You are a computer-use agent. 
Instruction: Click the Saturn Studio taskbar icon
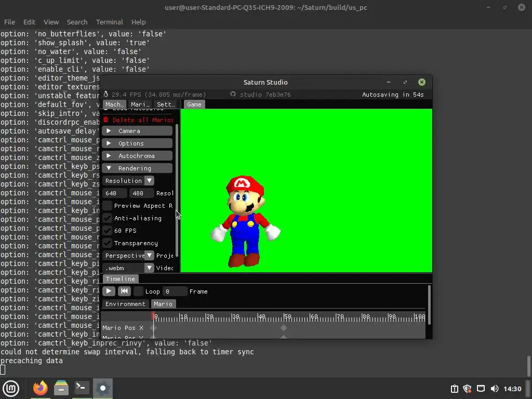coord(103,388)
